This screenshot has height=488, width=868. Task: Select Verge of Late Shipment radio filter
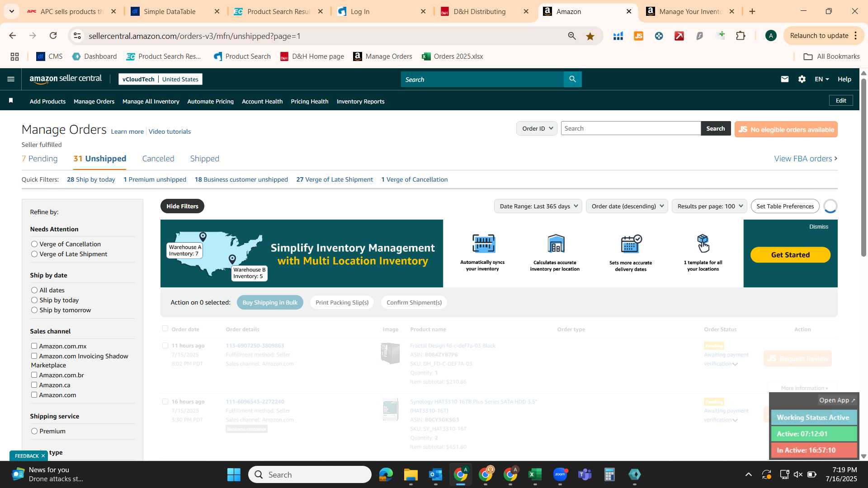pos(34,254)
